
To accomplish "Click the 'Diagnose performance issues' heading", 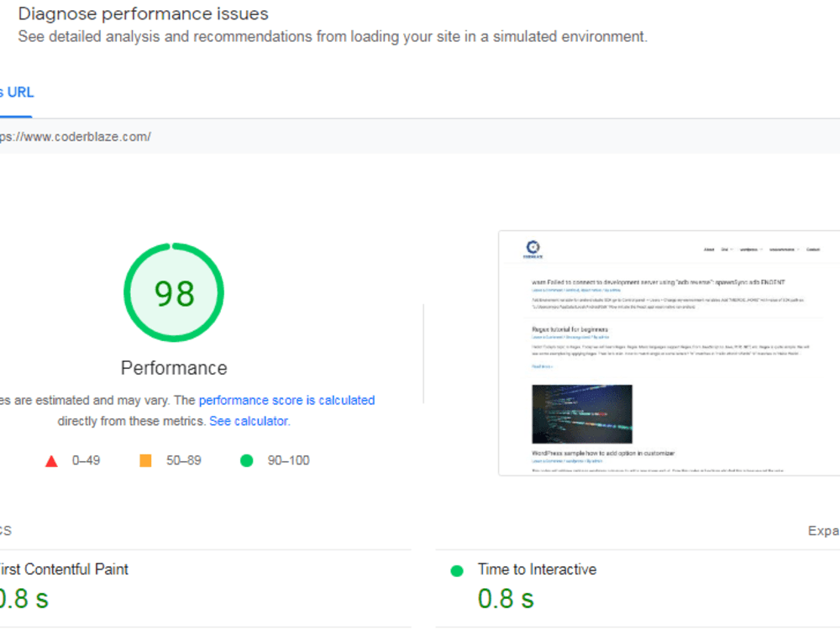I will click(x=144, y=14).
